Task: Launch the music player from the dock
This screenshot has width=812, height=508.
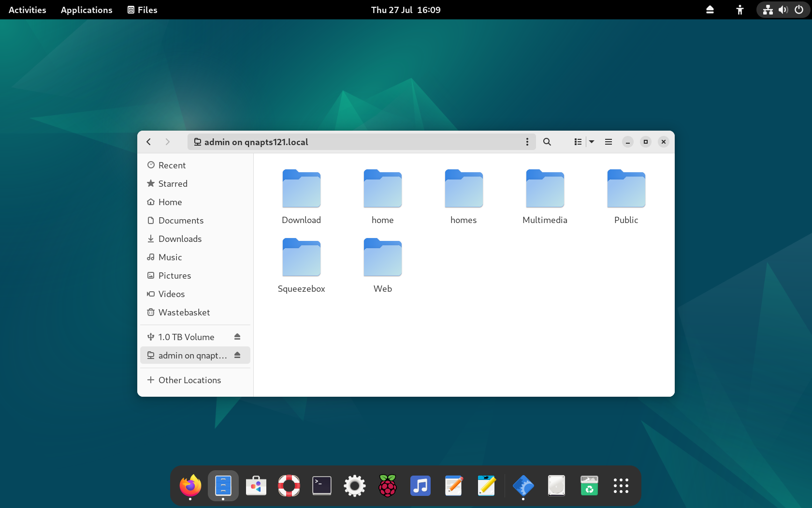Action: (420, 486)
